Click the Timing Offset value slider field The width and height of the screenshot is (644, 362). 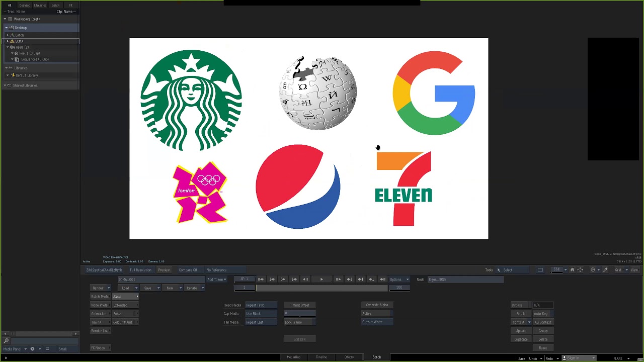pyautogui.click(x=300, y=314)
